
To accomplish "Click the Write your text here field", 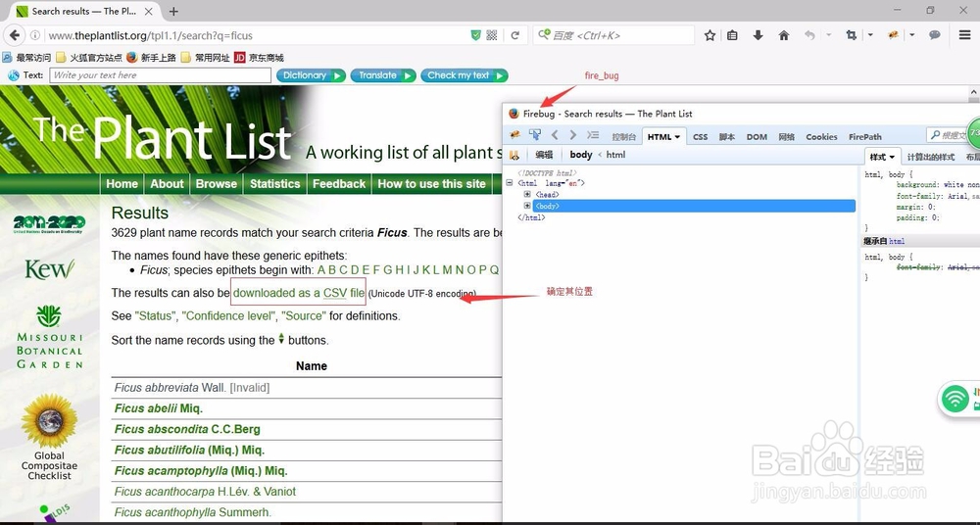I will (x=160, y=75).
